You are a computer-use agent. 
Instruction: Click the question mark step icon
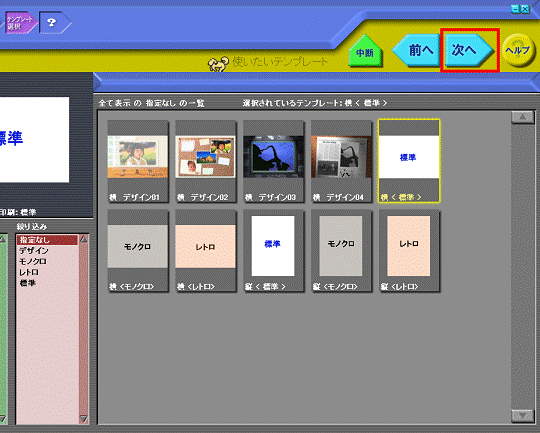coord(55,22)
